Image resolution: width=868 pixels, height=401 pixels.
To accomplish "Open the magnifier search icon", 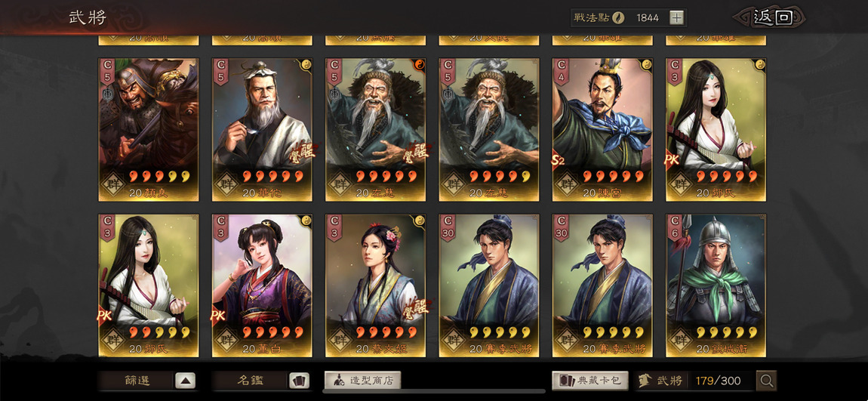I will click(767, 381).
